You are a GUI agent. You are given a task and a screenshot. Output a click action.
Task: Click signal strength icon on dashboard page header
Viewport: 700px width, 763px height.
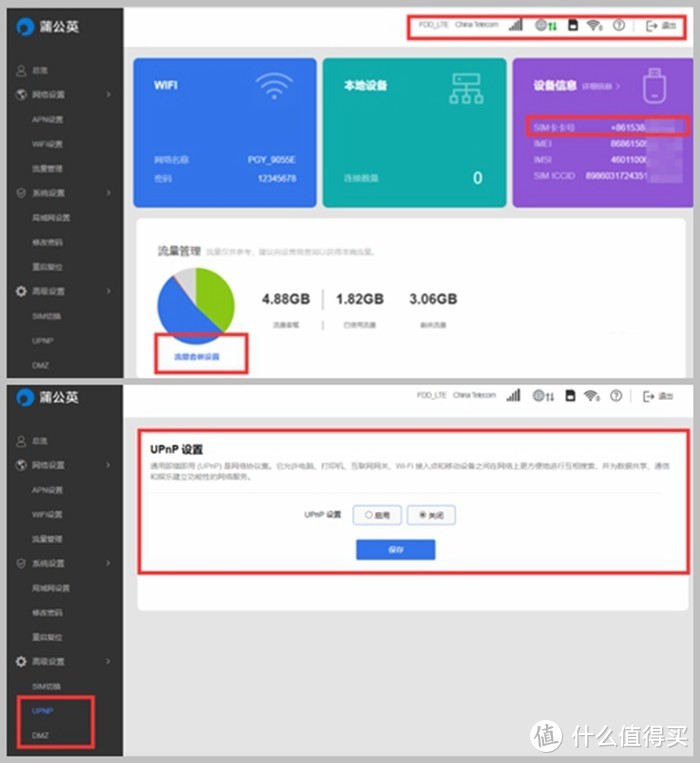(516, 25)
